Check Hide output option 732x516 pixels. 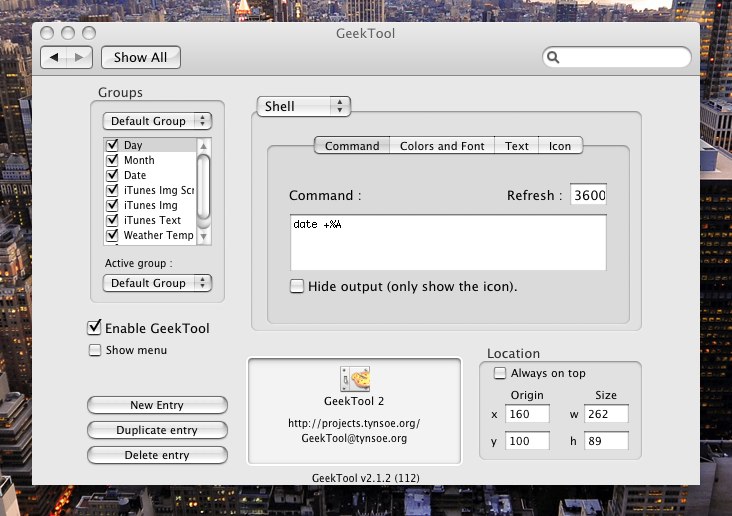(x=297, y=286)
